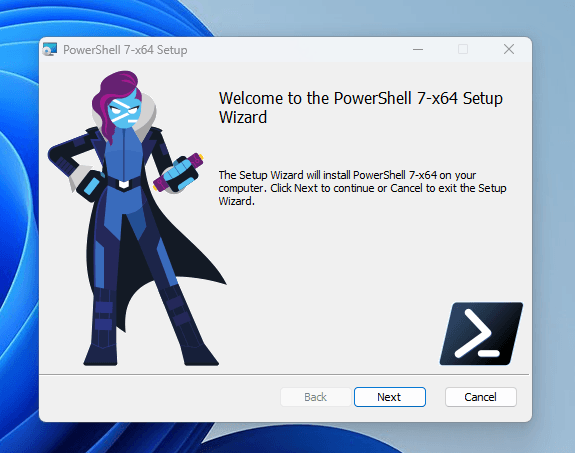
Task: Click the disabled maximize button
Action: pos(463,49)
